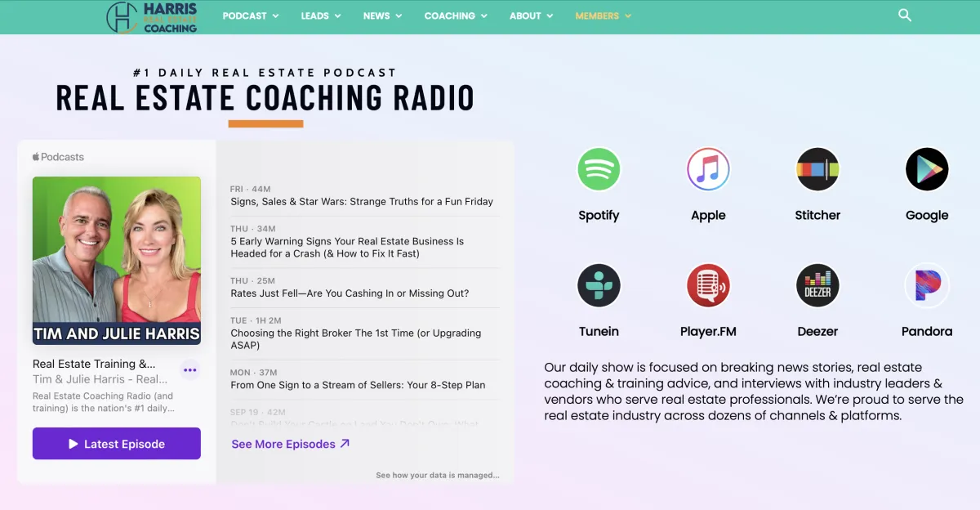
Task: Open the Deezer platform icon
Action: point(817,285)
